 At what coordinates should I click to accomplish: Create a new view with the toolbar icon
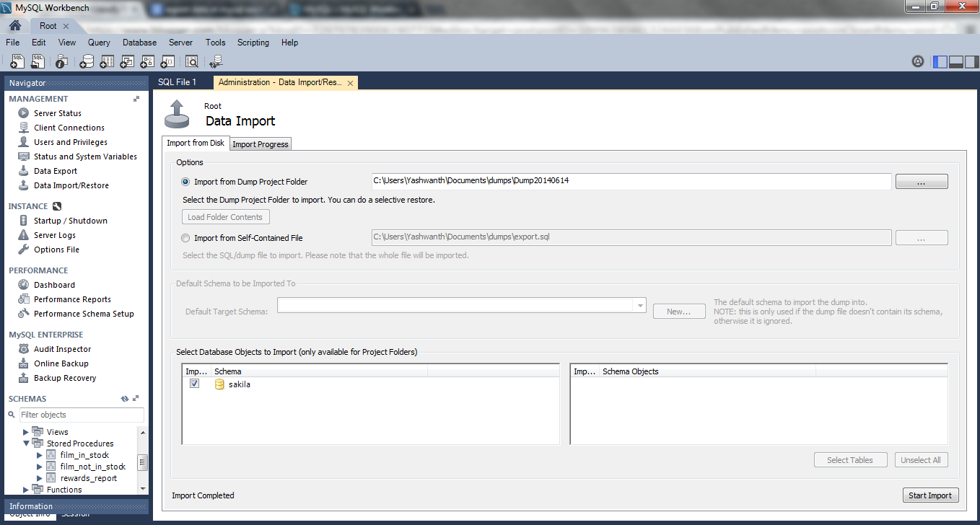126,61
